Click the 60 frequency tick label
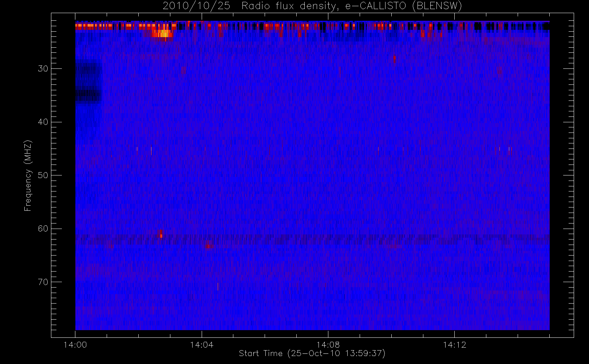 click(43, 229)
